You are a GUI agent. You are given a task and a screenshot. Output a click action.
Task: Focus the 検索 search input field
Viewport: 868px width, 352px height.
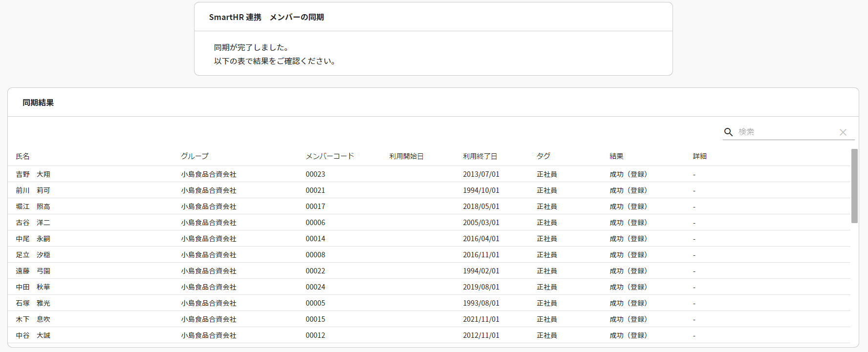[786, 132]
